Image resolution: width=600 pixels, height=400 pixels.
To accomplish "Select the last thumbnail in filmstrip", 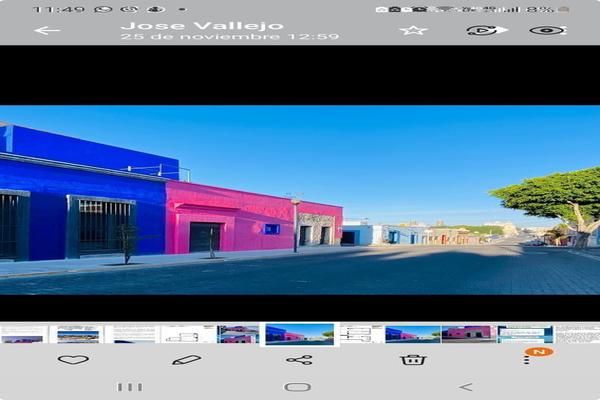I will pos(578,334).
